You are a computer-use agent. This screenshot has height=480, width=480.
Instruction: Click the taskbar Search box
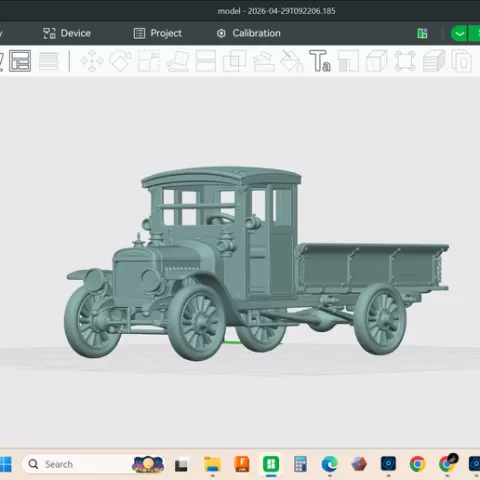[93, 464]
